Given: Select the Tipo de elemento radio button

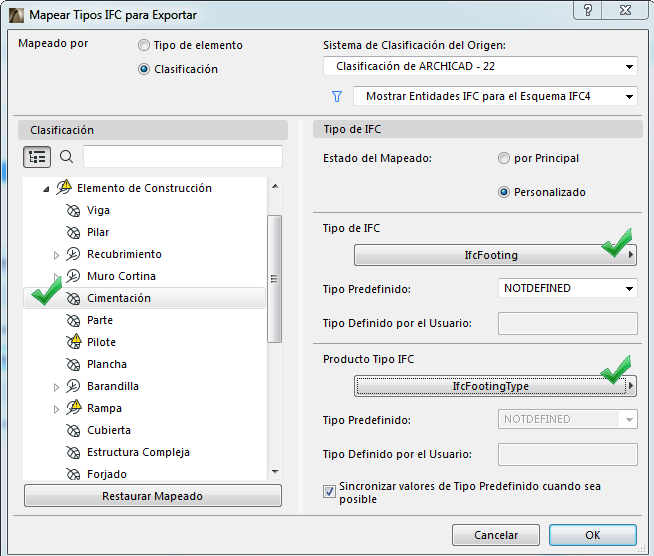Looking at the screenshot, I should pyautogui.click(x=145, y=45).
